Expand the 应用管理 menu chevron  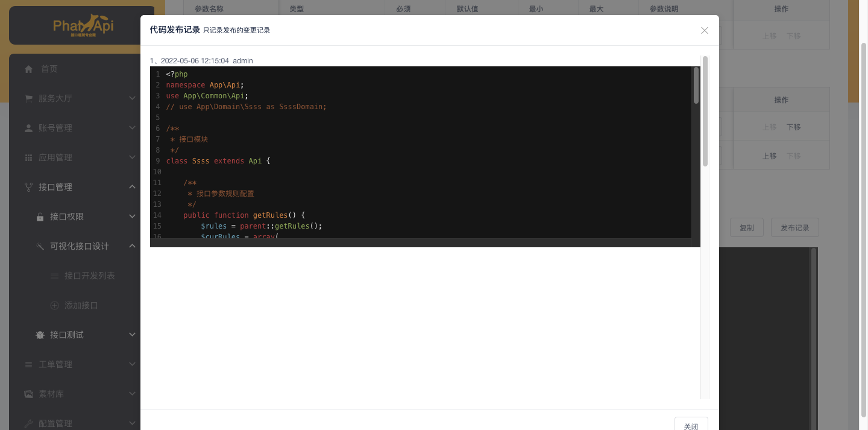(133, 157)
